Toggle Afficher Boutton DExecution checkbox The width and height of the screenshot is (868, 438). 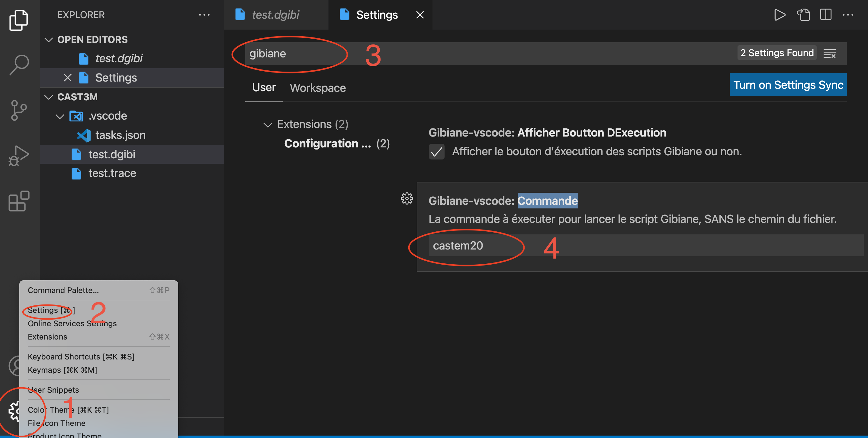pos(436,152)
